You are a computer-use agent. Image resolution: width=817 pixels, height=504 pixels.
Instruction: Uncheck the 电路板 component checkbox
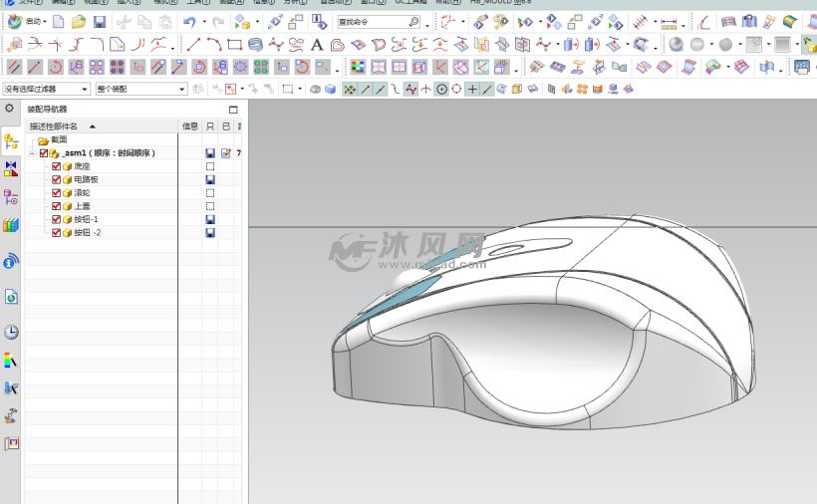pyautogui.click(x=57, y=179)
